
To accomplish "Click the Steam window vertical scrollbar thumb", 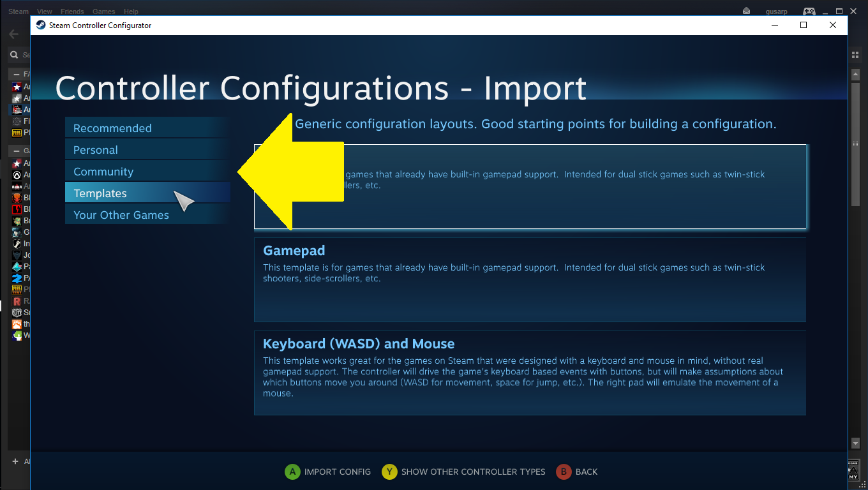I will click(856, 143).
